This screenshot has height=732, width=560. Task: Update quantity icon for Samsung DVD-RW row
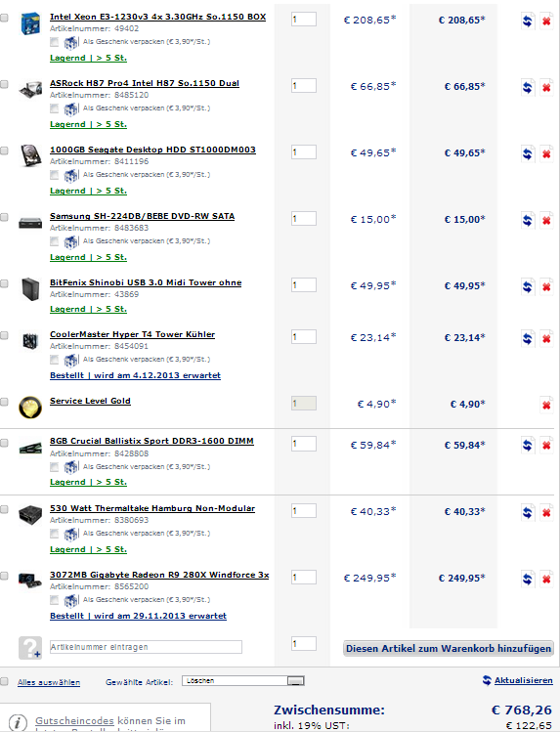(528, 220)
